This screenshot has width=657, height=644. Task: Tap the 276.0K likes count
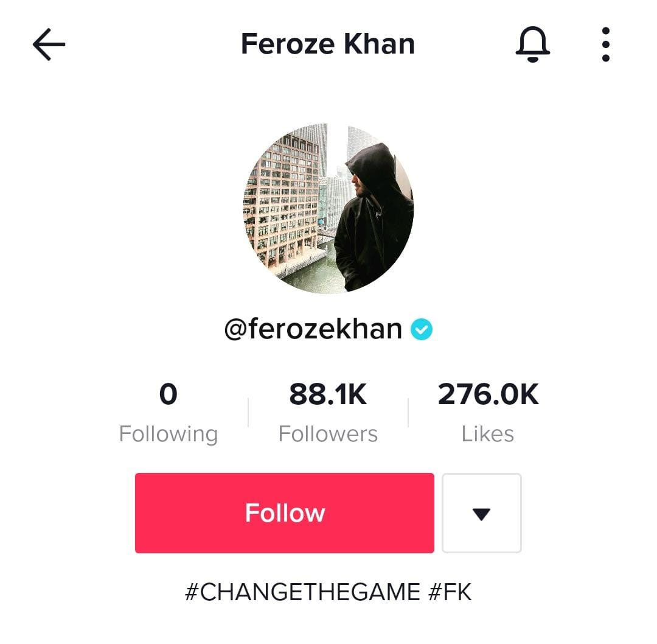point(488,394)
